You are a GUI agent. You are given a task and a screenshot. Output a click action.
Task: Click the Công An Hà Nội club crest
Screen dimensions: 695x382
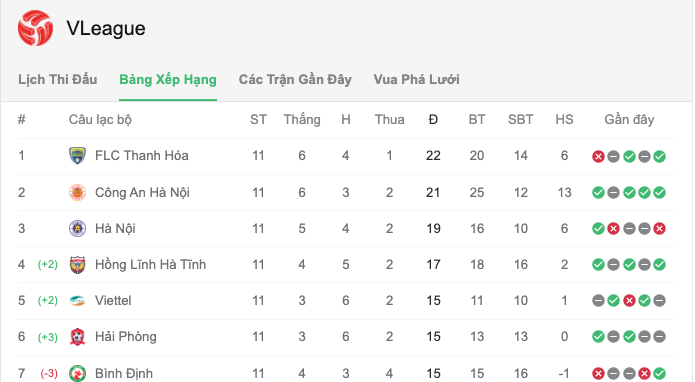(x=78, y=192)
